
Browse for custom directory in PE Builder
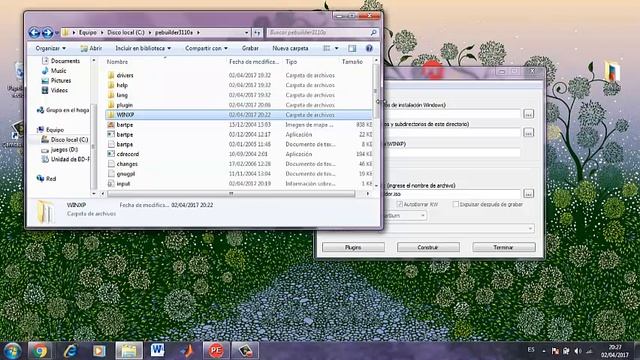tap(528, 133)
